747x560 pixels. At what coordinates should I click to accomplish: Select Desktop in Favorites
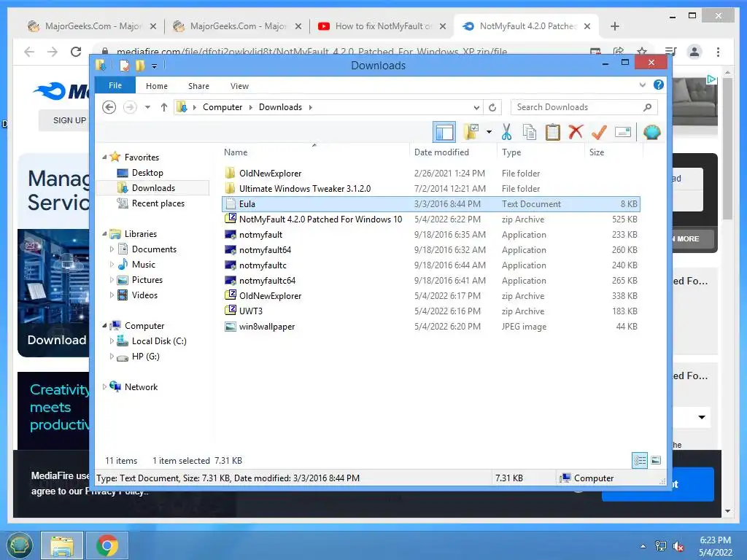coord(147,172)
